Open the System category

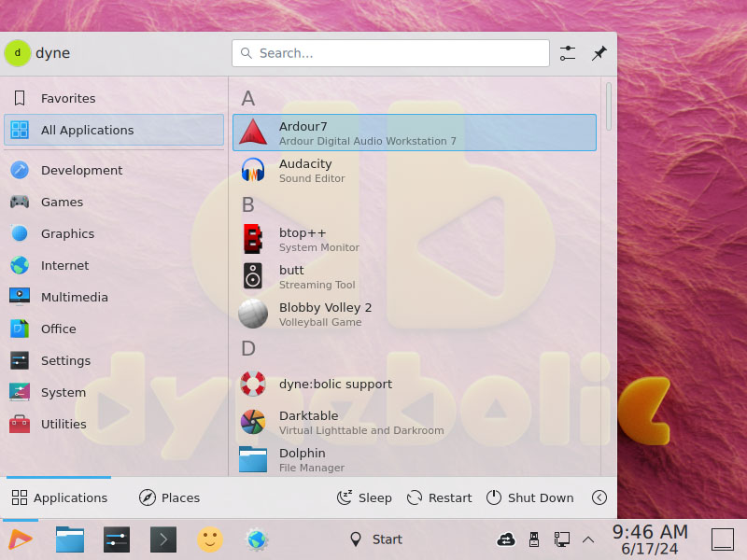114,392
